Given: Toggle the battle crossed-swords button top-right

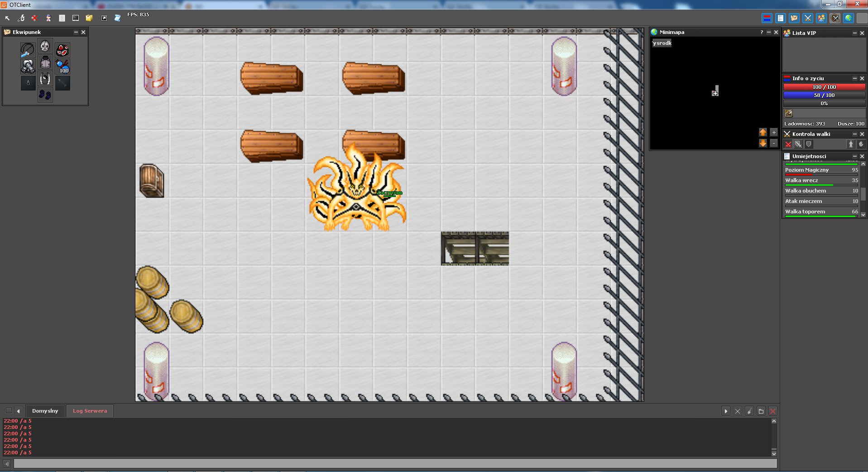Looking at the screenshot, I should [807, 18].
